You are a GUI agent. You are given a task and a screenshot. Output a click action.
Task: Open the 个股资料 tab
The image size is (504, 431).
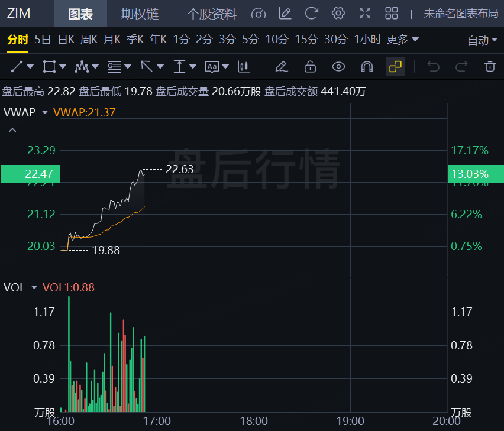[211, 14]
